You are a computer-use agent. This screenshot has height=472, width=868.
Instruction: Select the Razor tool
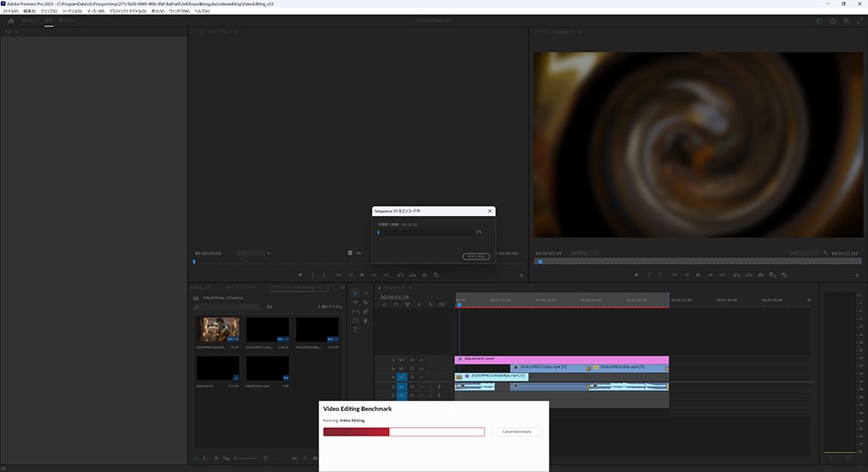tap(365, 303)
